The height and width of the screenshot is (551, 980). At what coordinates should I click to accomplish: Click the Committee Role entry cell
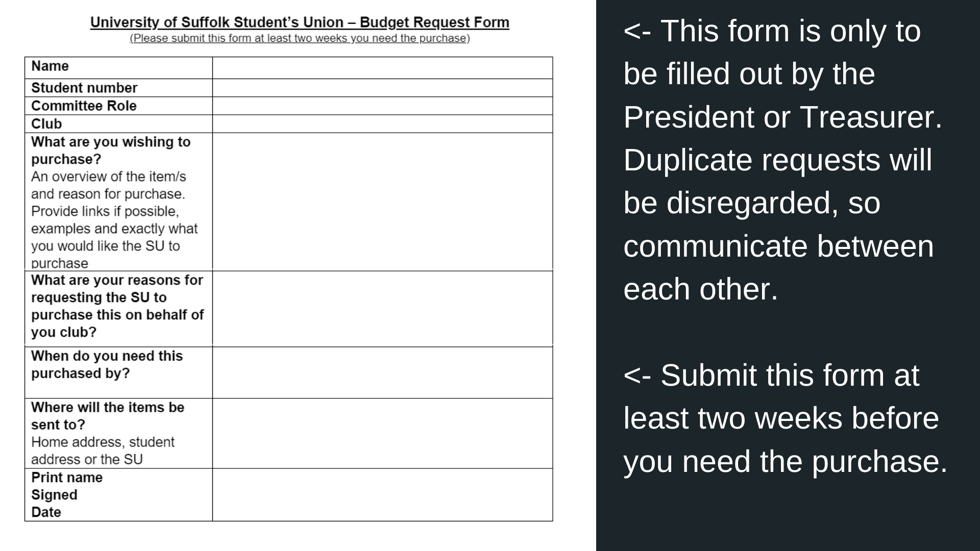(x=382, y=106)
